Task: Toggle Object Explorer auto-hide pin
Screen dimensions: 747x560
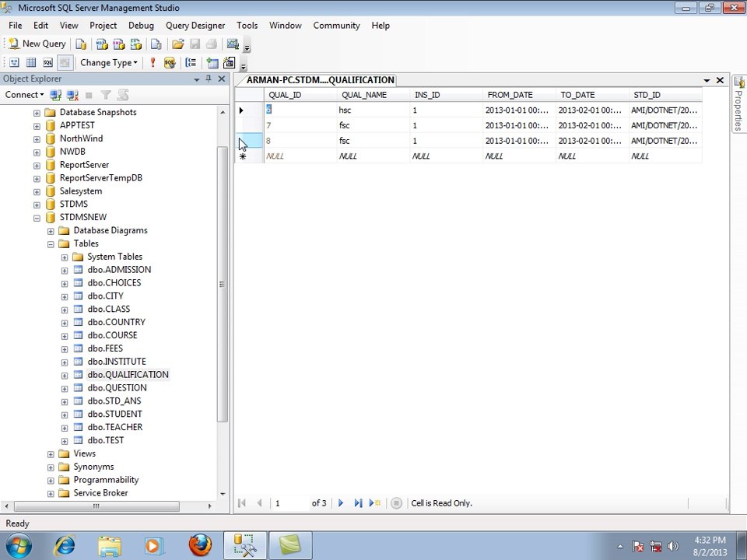Action: (x=209, y=79)
